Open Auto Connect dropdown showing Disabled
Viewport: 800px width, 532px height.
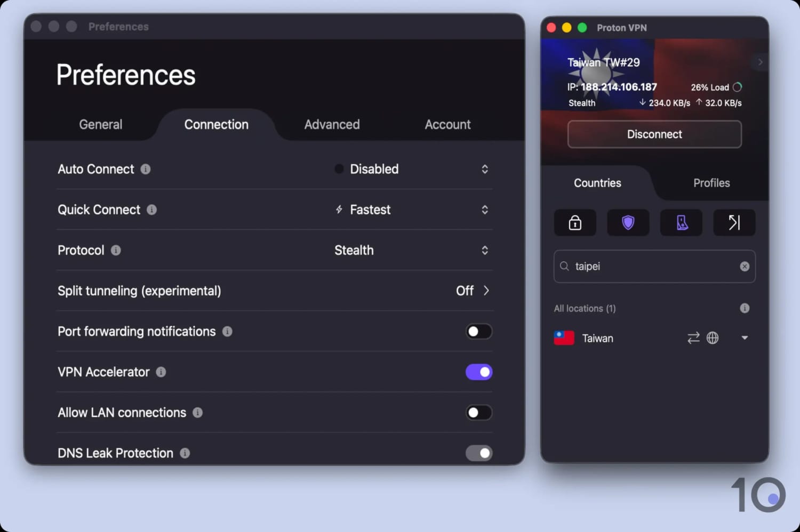point(411,169)
